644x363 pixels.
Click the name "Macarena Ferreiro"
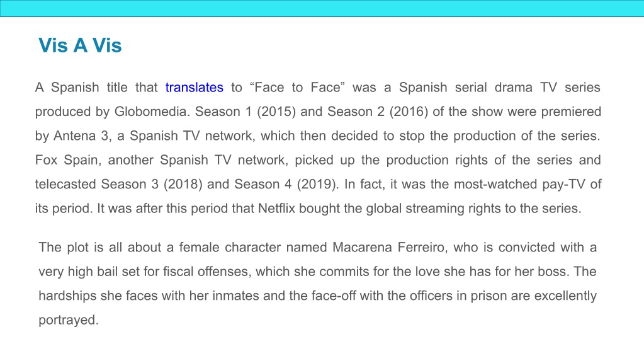coord(388,247)
